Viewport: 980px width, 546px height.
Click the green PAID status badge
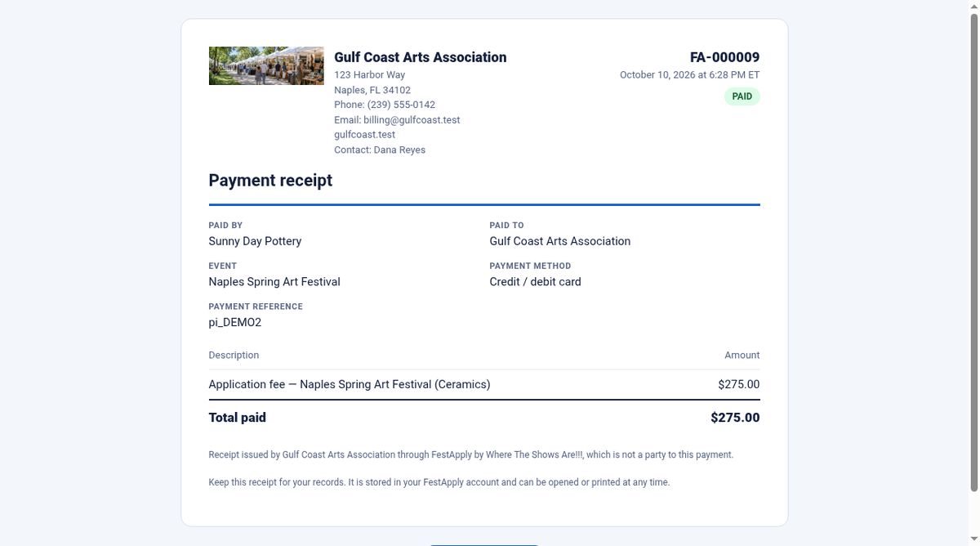[x=742, y=96]
